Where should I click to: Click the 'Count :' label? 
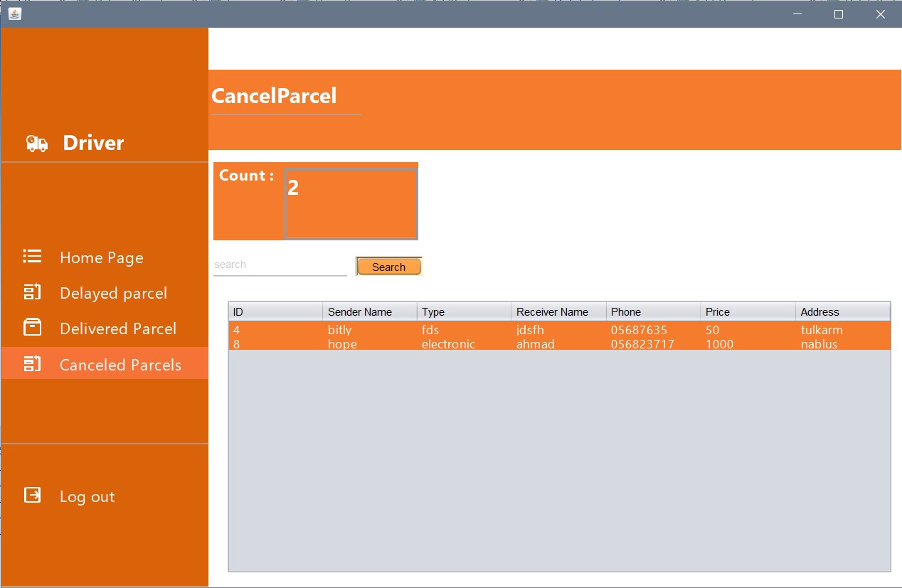coord(246,175)
